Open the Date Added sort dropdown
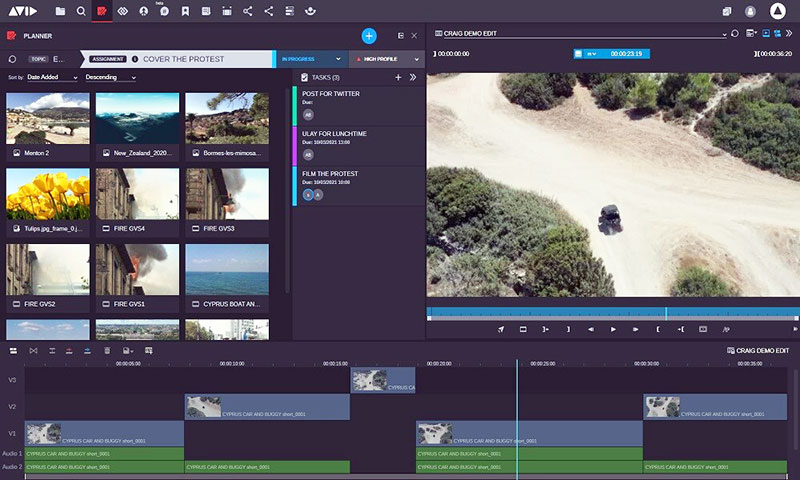 pyautogui.click(x=51, y=77)
